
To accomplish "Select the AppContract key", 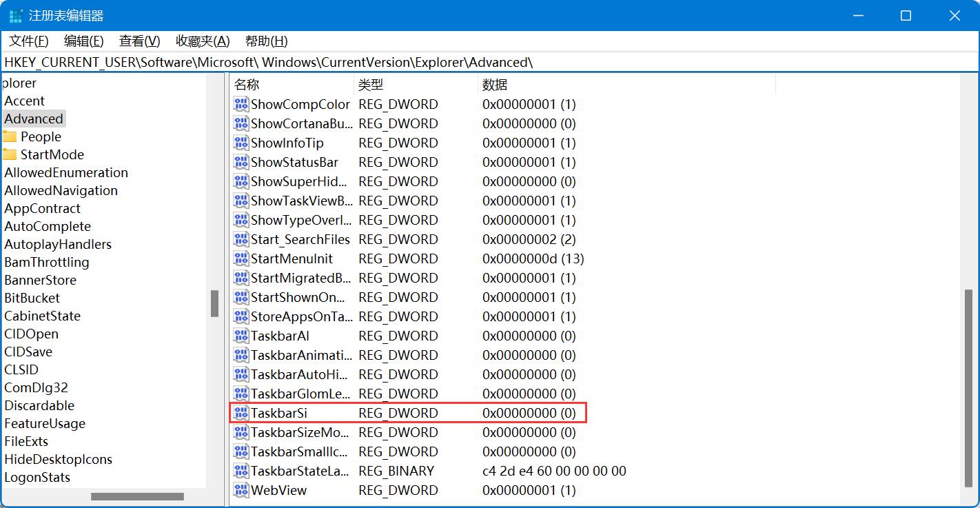I will 42,208.
